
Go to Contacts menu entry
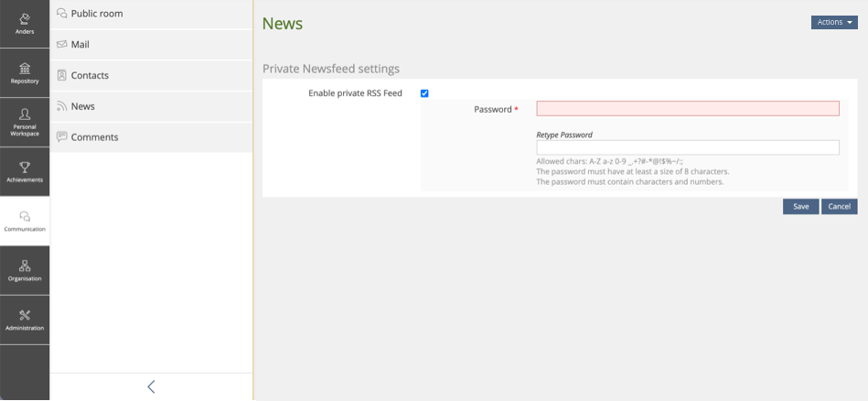[x=151, y=75]
